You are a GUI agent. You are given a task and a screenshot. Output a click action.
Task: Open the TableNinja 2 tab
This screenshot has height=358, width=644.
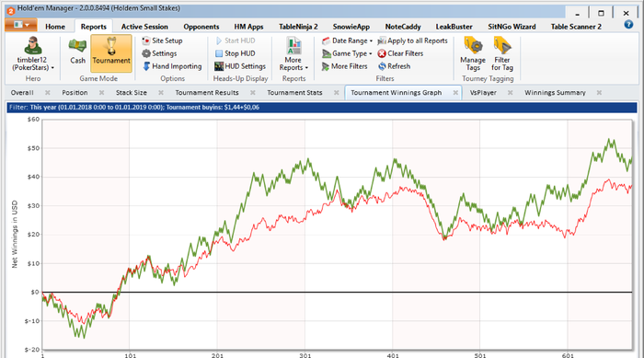pyautogui.click(x=298, y=27)
